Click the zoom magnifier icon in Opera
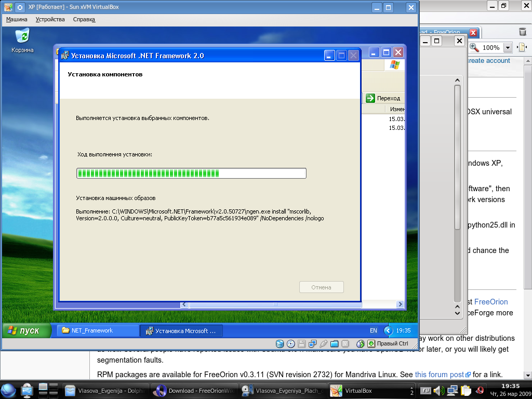 (474, 47)
